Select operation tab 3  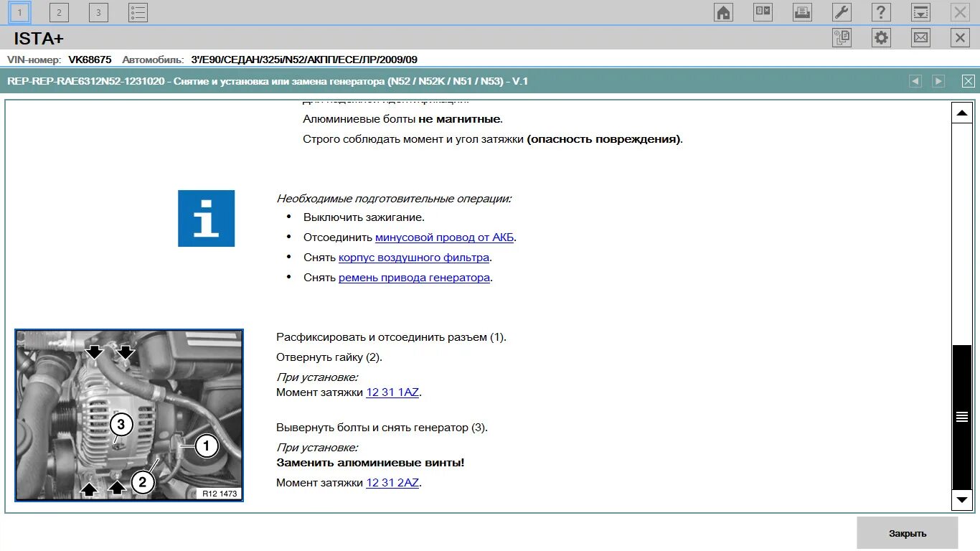pos(98,12)
